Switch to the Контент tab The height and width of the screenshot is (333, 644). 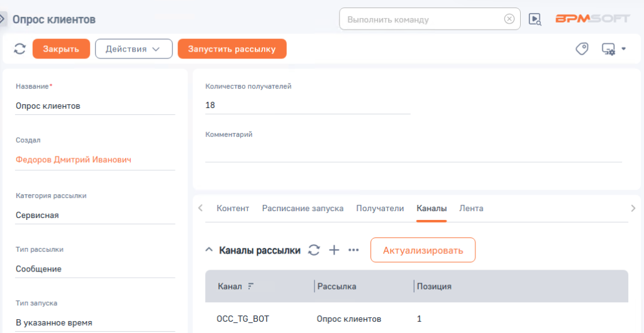point(233,209)
